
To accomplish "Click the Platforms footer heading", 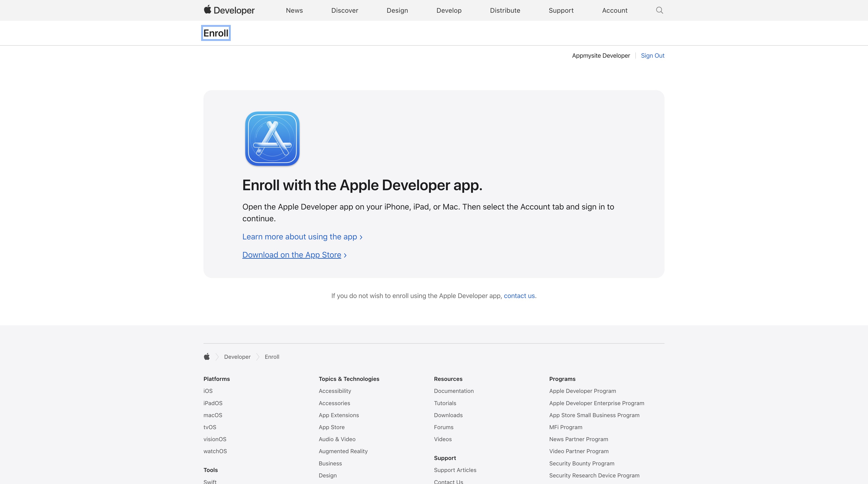I will click(216, 379).
